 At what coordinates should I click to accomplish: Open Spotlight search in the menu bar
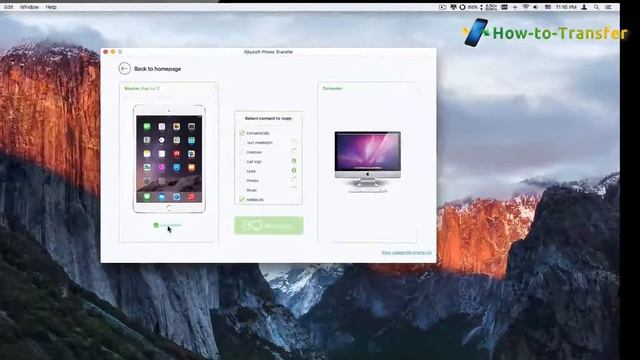click(596, 7)
